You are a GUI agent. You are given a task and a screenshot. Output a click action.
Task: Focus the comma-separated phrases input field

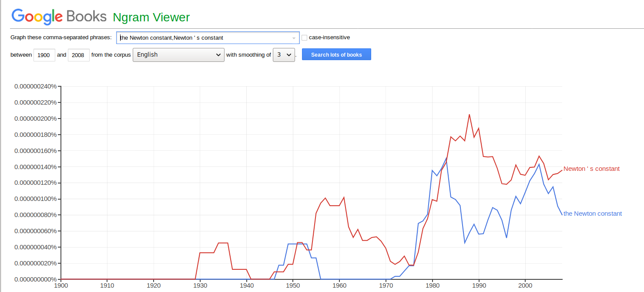click(205, 38)
